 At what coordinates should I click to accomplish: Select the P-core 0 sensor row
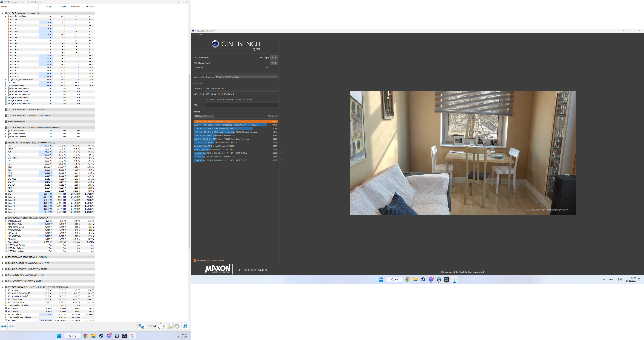(x=51, y=19)
